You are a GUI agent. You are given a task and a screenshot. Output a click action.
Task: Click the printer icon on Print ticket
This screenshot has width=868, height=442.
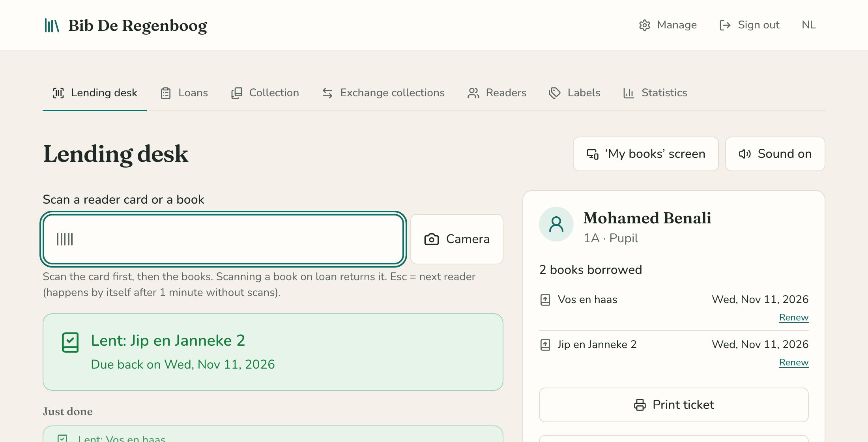click(640, 405)
